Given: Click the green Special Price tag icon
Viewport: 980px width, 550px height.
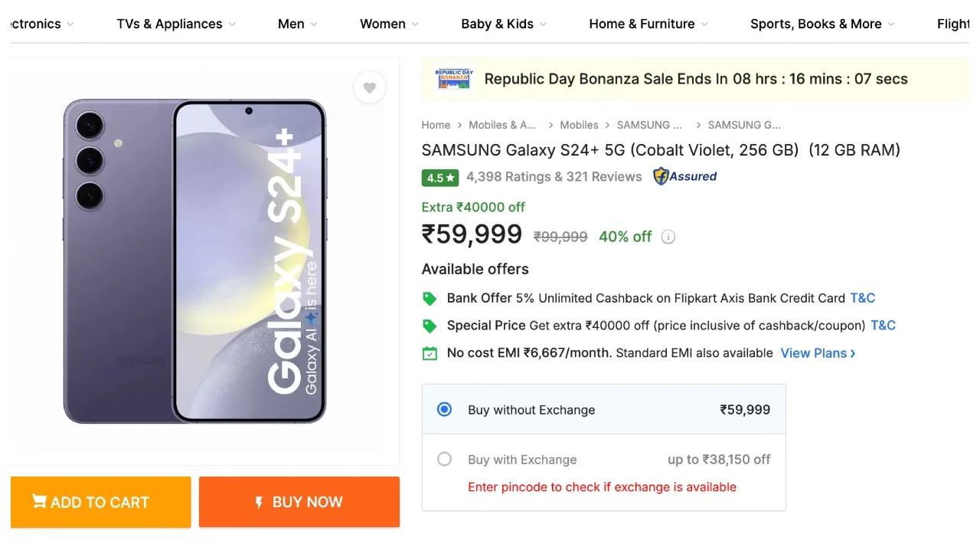Looking at the screenshot, I should click(430, 326).
